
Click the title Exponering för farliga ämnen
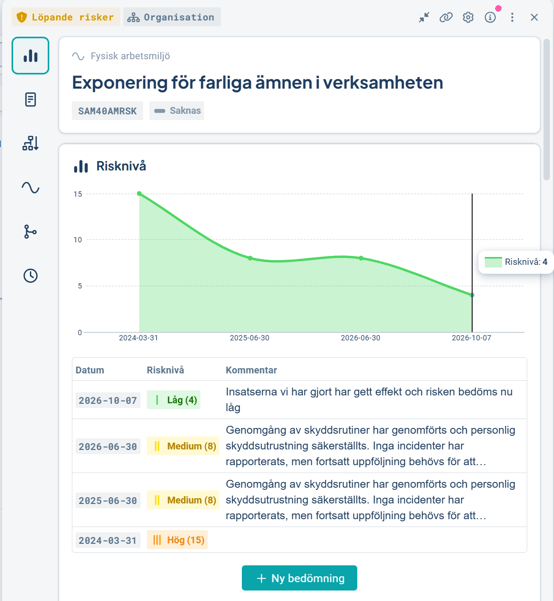pos(258,82)
